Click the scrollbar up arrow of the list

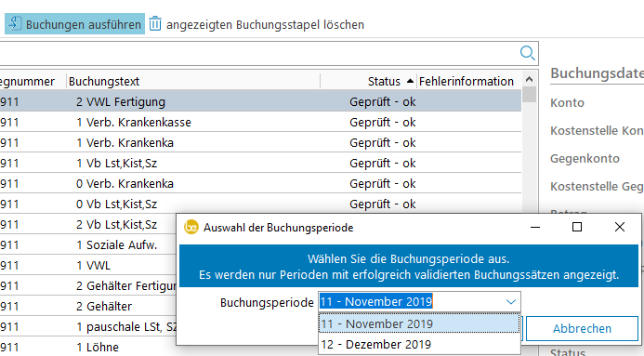tap(529, 79)
